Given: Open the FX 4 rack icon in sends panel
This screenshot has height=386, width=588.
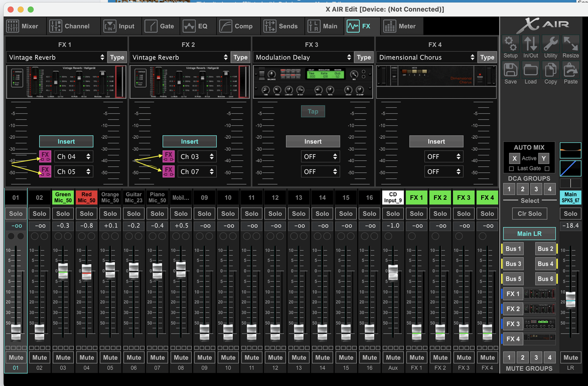Looking at the screenshot, I should point(539,339).
